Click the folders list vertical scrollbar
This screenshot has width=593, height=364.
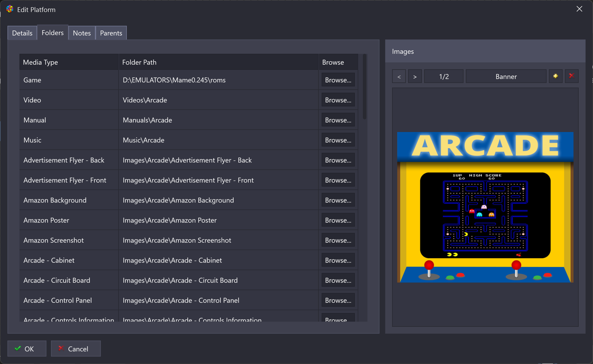click(365, 87)
